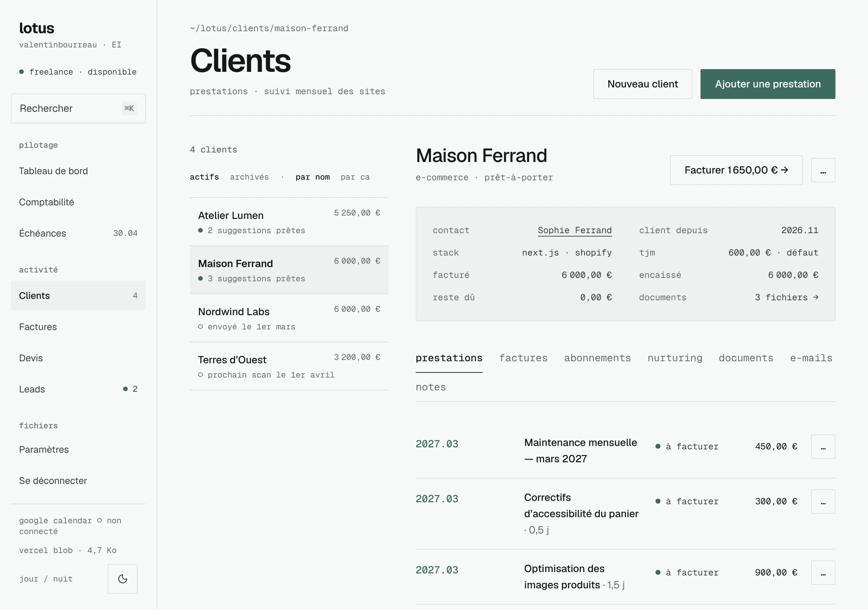
Task: Open Devis in the sidebar
Action: (x=78, y=358)
